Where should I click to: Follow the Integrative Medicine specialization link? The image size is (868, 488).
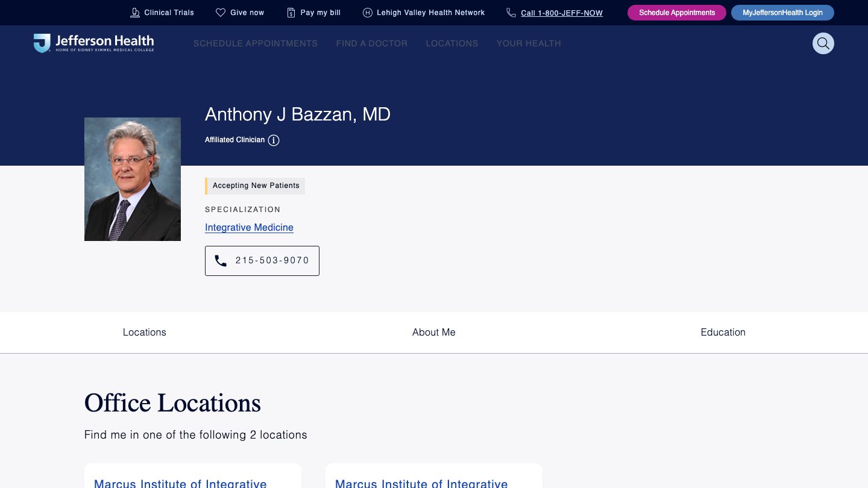[x=249, y=227]
